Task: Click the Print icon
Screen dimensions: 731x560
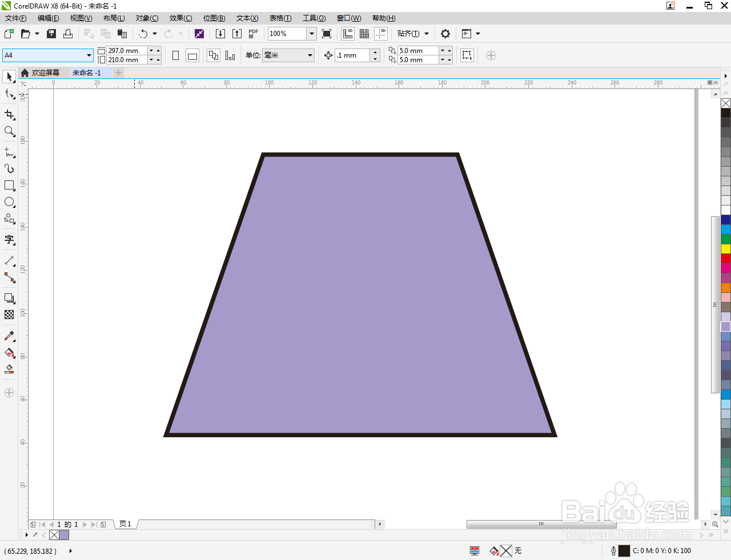Action: tap(68, 34)
